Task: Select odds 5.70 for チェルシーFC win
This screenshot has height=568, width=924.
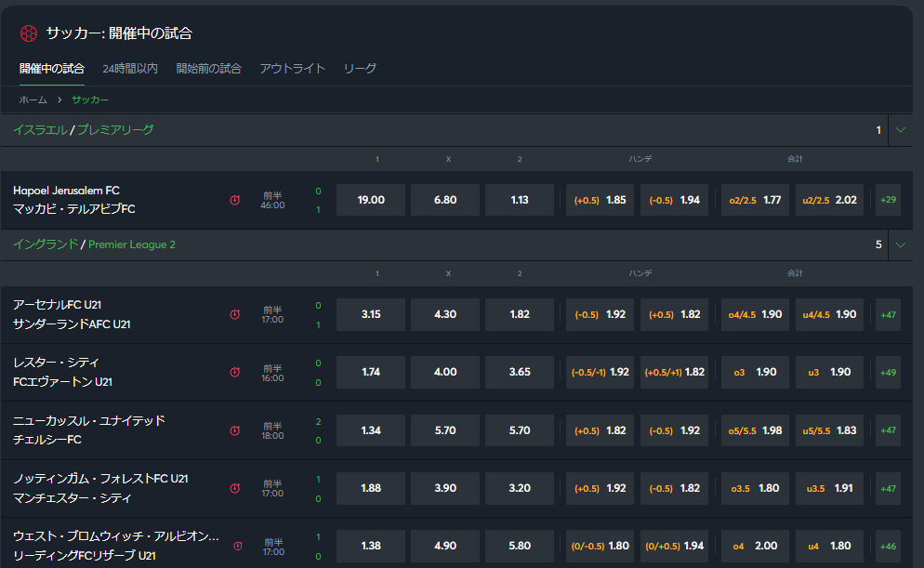Action: [519, 430]
